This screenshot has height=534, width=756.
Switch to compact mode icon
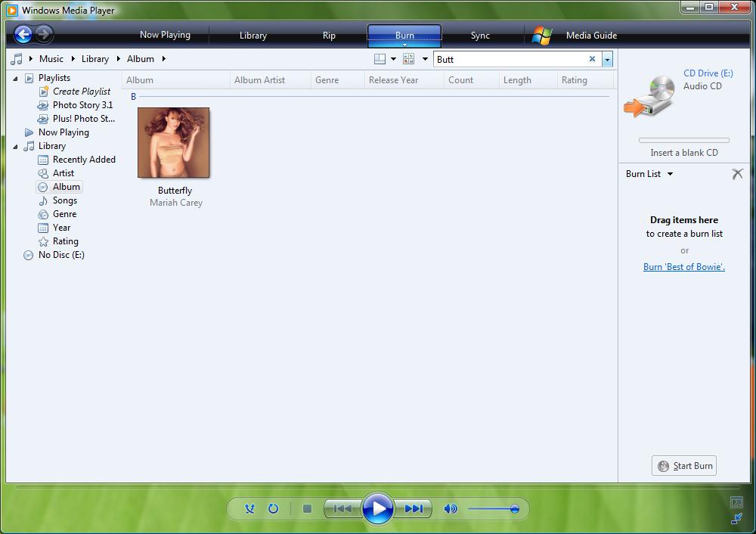(x=736, y=519)
